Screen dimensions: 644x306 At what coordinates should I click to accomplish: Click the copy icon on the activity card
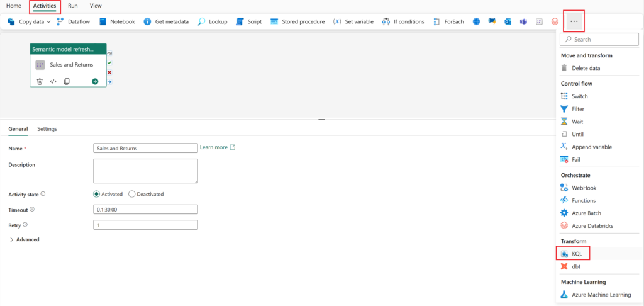[67, 81]
